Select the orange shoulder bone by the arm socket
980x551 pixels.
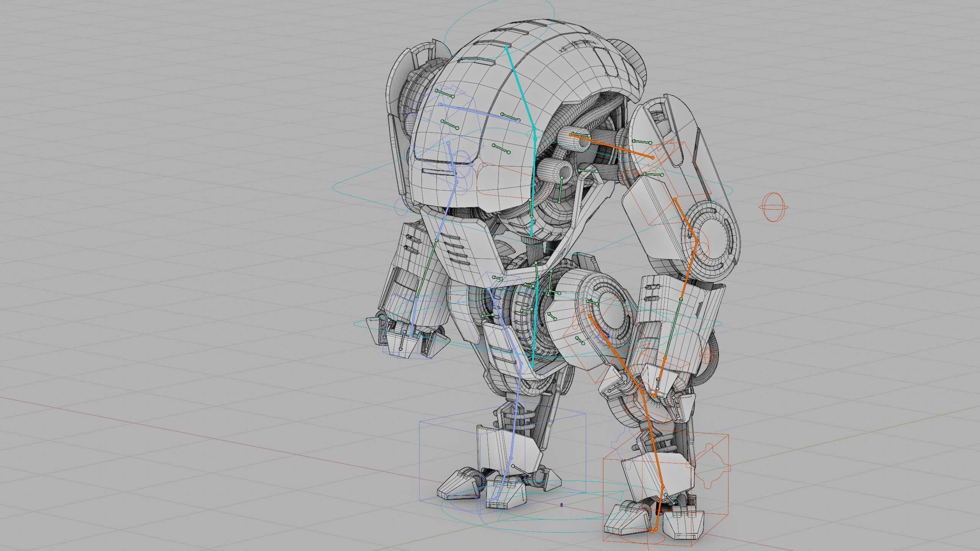(x=612, y=146)
